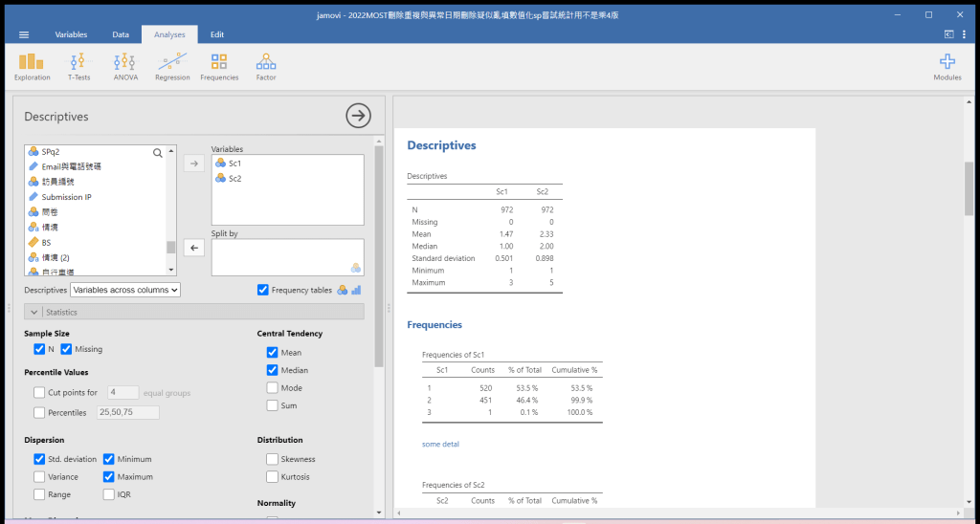
Task: Collapse the Statistics section
Action: click(x=36, y=312)
